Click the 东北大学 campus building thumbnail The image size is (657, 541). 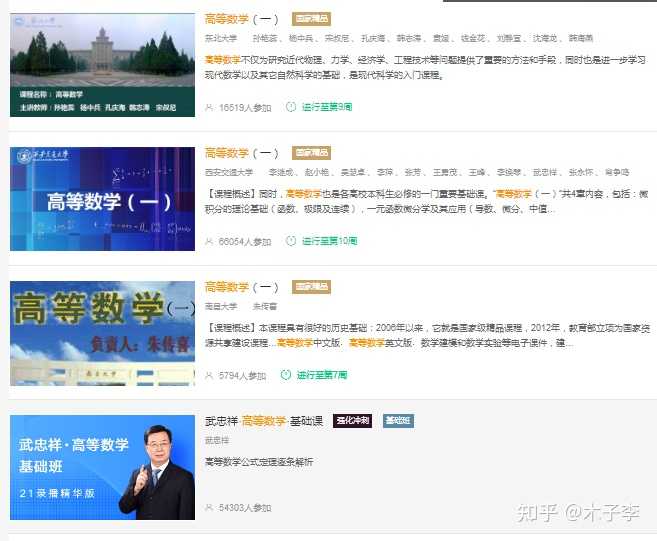pyautogui.click(x=102, y=65)
